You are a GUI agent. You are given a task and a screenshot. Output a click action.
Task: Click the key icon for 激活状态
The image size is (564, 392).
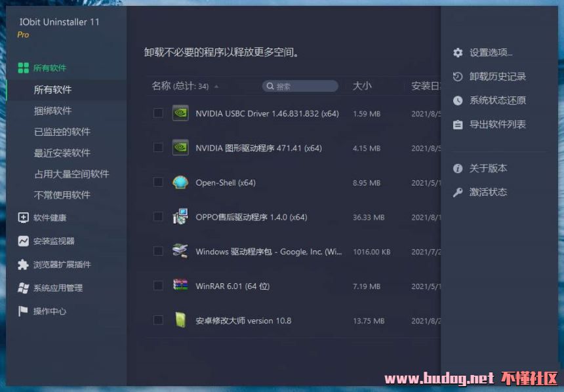click(458, 192)
